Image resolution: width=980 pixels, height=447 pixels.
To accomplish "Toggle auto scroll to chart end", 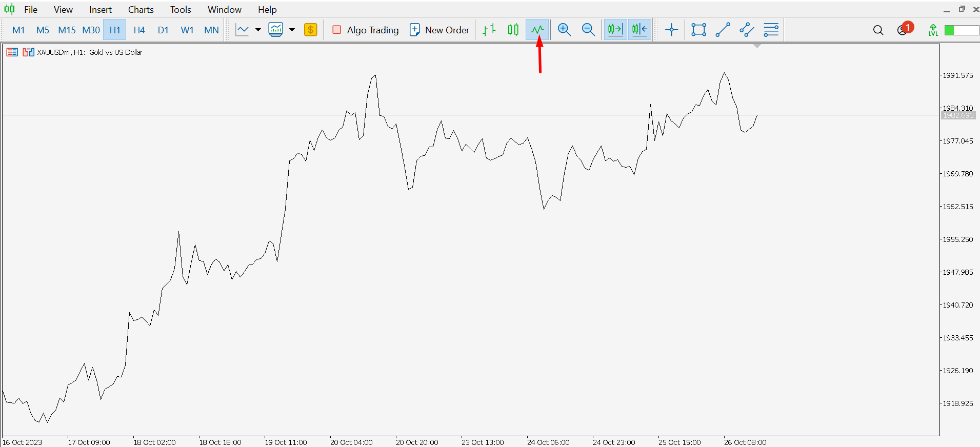I will 615,30.
